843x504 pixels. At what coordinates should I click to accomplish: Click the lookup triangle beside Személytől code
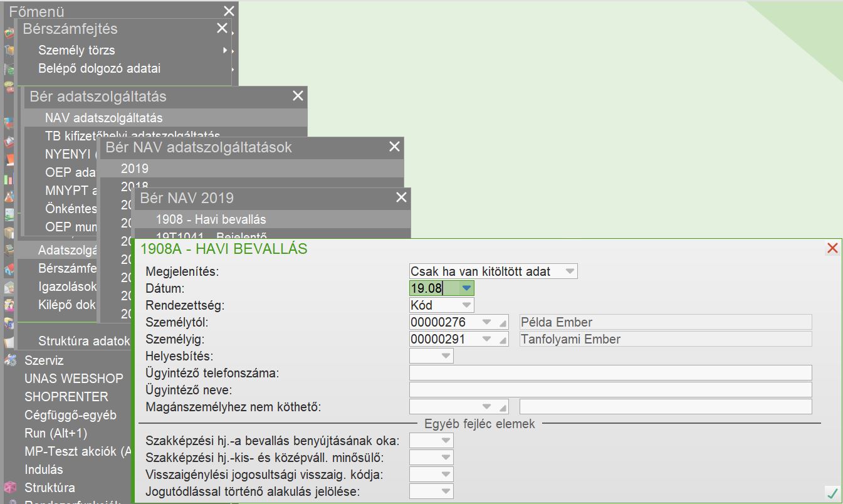pos(503,323)
